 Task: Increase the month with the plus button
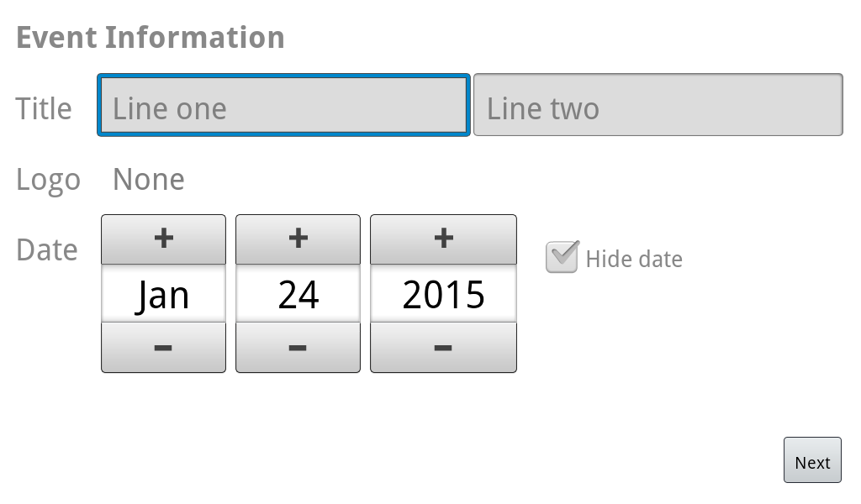point(163,239)
